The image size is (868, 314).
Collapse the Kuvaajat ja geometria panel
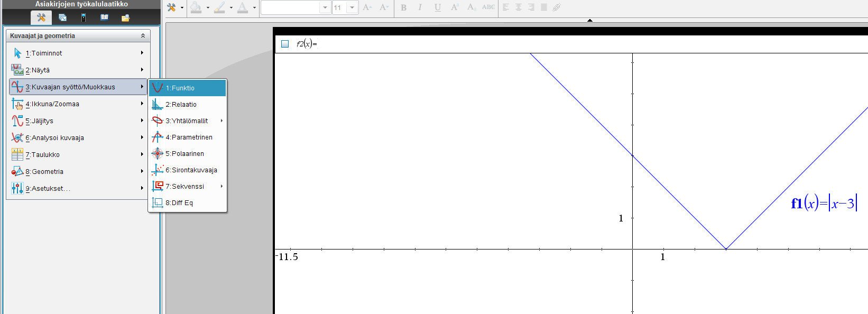pyautogui.click(x=143, y=36)
